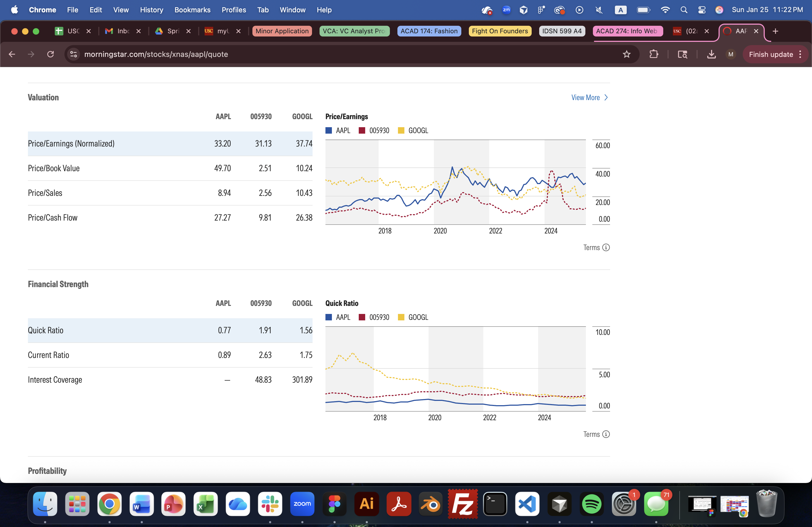Expand View More chevron in Valuation
The height and width of the screenshot is (527, 812).
click(606, 97)
